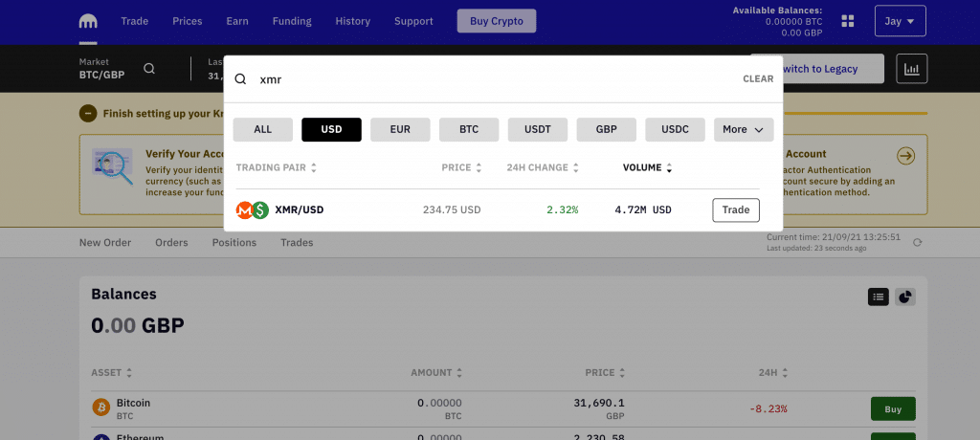Switch to the Trades tab
Image resolution: width=980 pixels, height=440 pixels.
click(297, 243)
